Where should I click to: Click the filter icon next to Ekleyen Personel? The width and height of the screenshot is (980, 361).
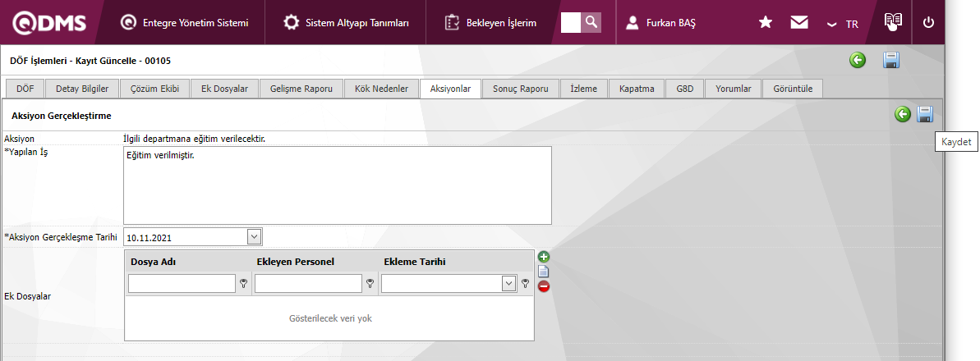(x=370, y=284)
